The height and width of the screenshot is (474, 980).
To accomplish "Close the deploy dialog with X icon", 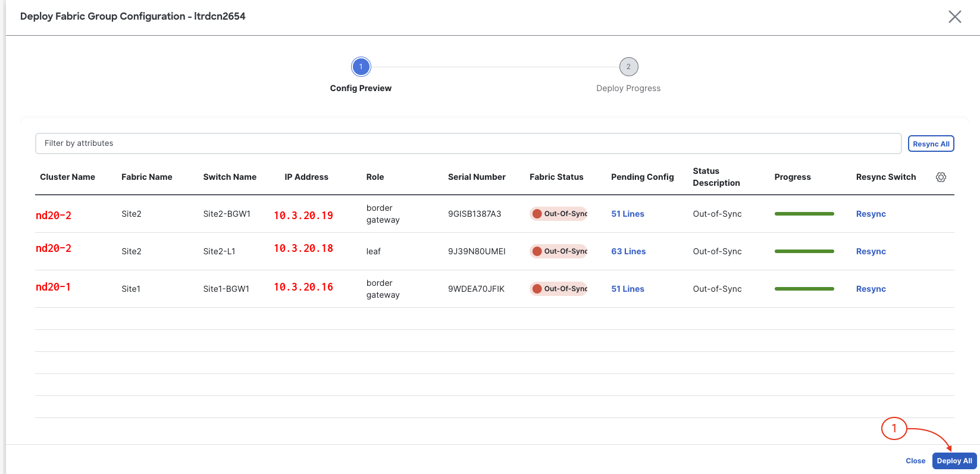I will pos(954,17).
